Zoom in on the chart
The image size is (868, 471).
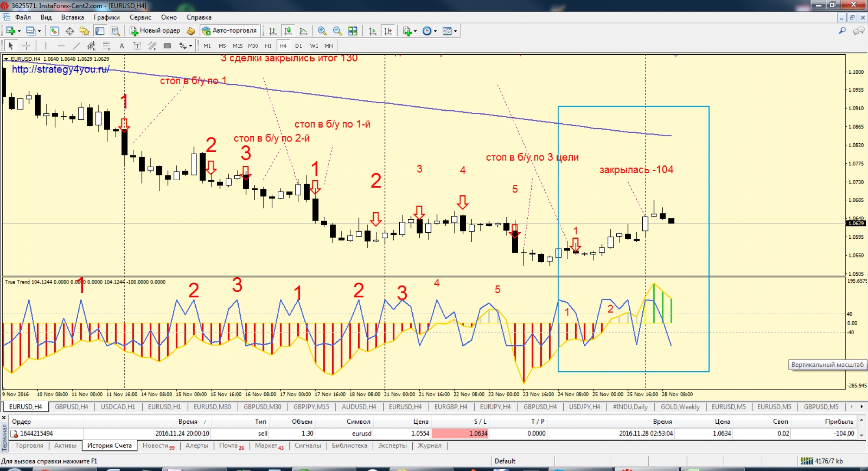point(322,31)
